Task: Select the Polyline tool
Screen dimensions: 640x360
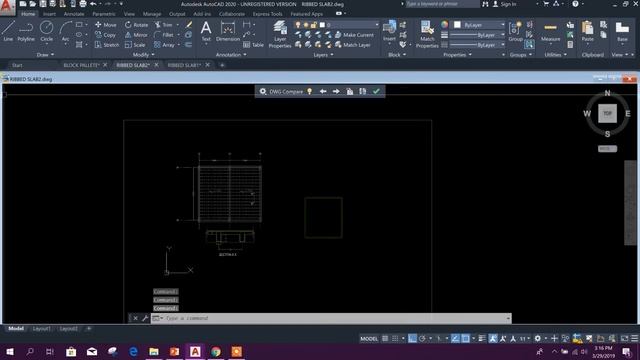Action: coord(26,31)
